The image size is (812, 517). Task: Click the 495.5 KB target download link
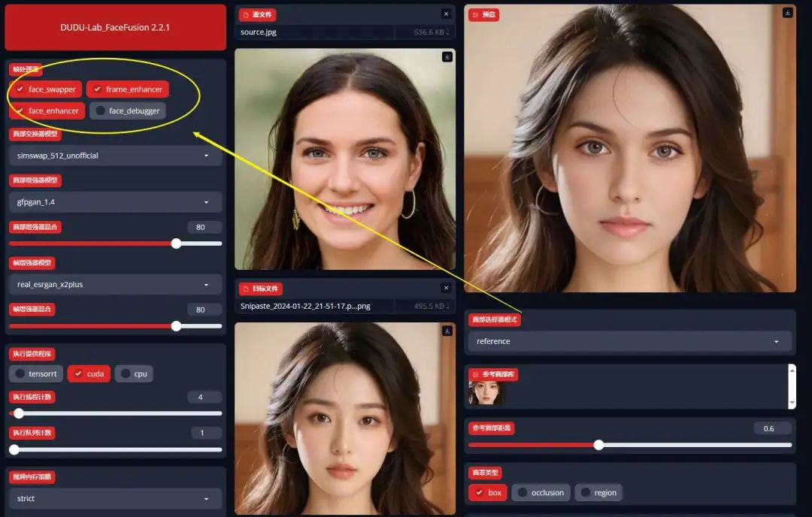point(432,307)
